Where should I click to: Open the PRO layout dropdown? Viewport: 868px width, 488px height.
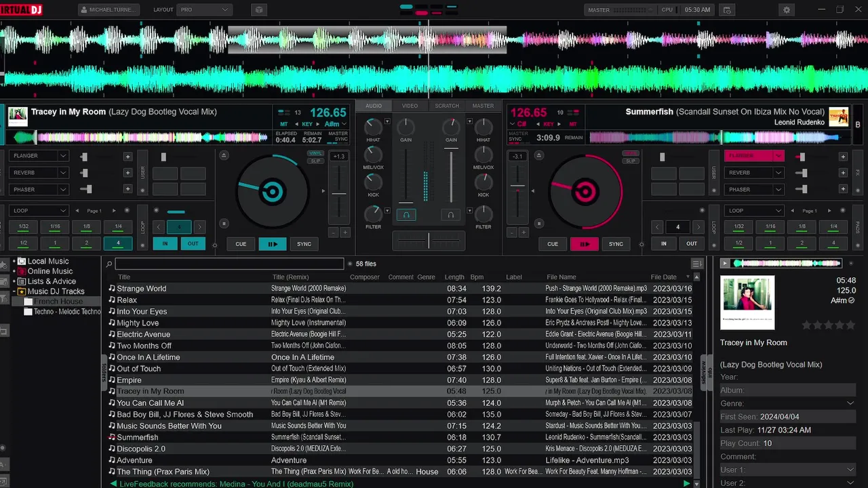point(204,10)
